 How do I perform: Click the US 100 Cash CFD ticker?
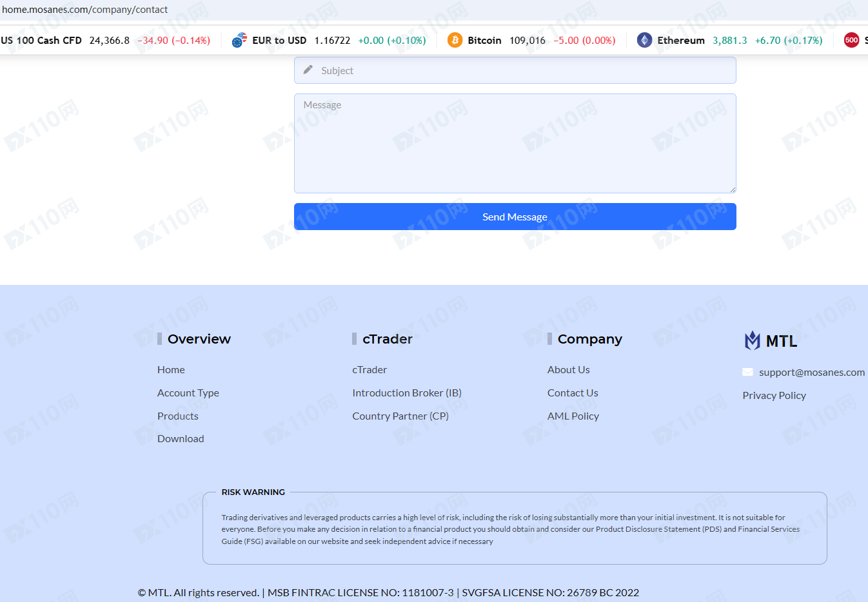(x=41, y=40)
